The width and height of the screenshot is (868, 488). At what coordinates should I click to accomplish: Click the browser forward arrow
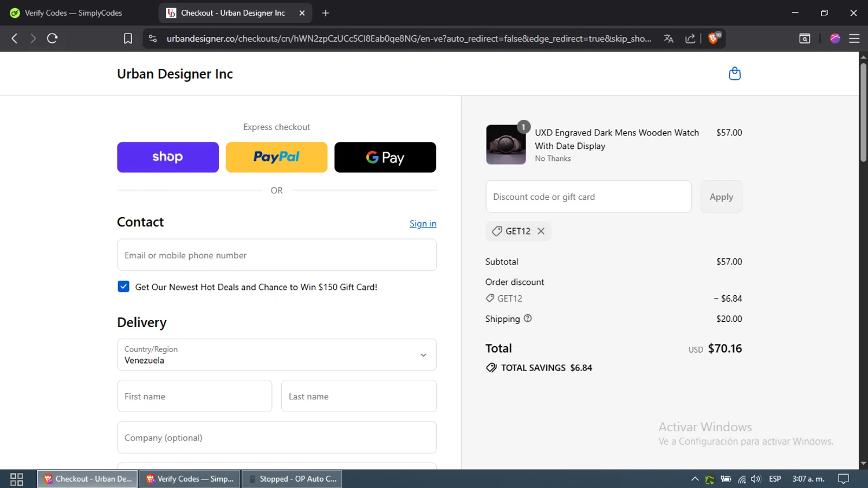coord(33,38)
